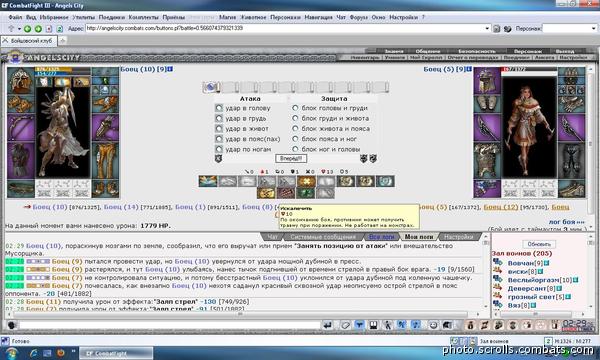Open player "Вовчан" in the room list
The image size is (600, 360).
click(521, 263)
